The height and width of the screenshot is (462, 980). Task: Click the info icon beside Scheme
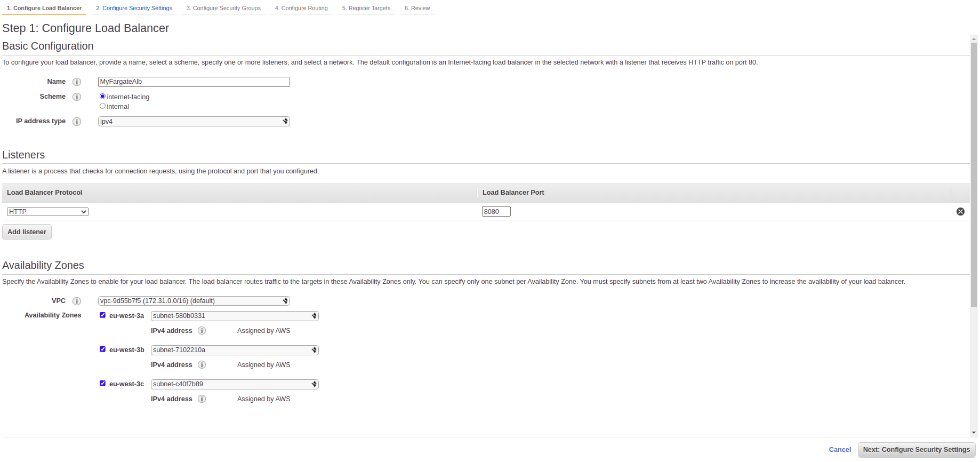pyautogui.click(x=77, y=97)
